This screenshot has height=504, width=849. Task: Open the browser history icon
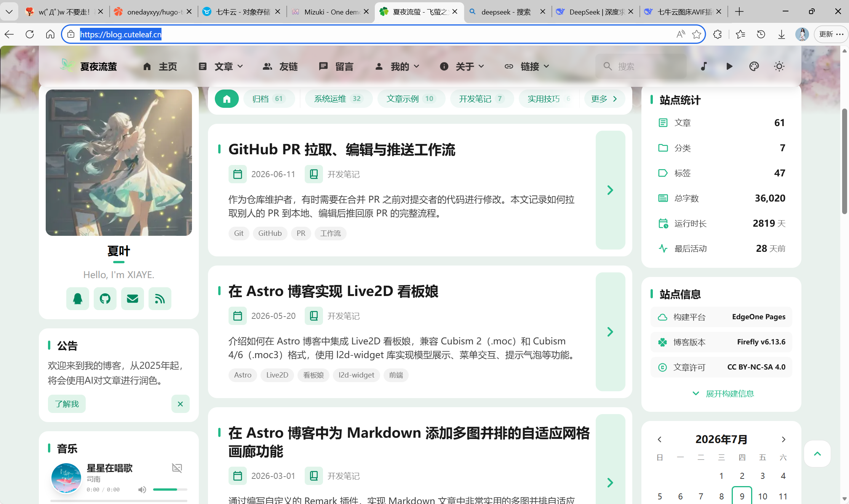tap(761, 34)
